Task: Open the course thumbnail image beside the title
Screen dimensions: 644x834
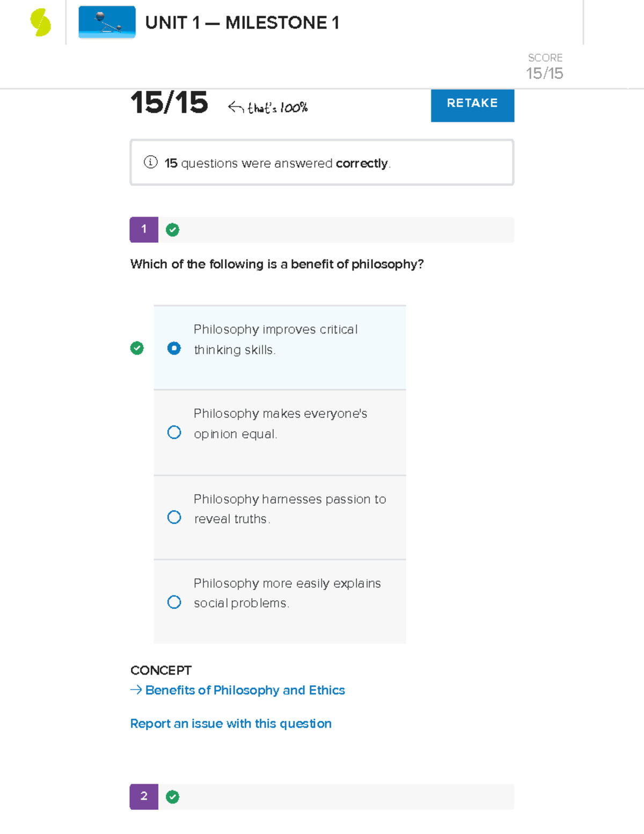Action: (107, 23)
